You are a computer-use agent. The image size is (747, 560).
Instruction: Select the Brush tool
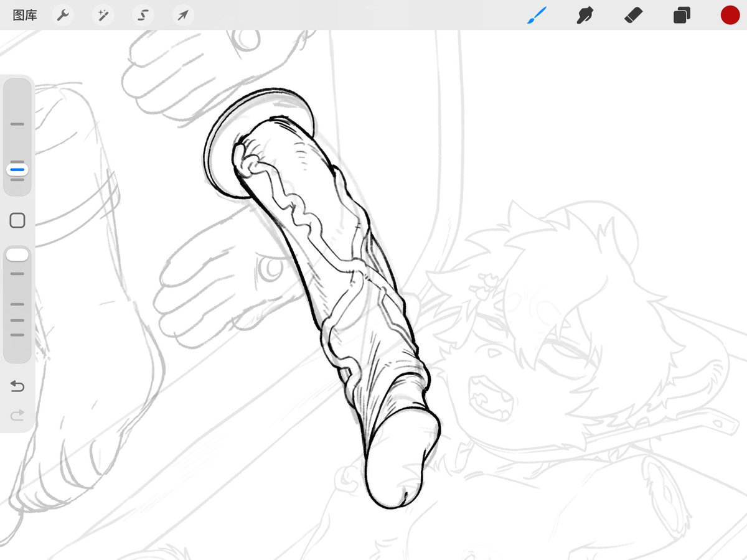coord(537,15)
